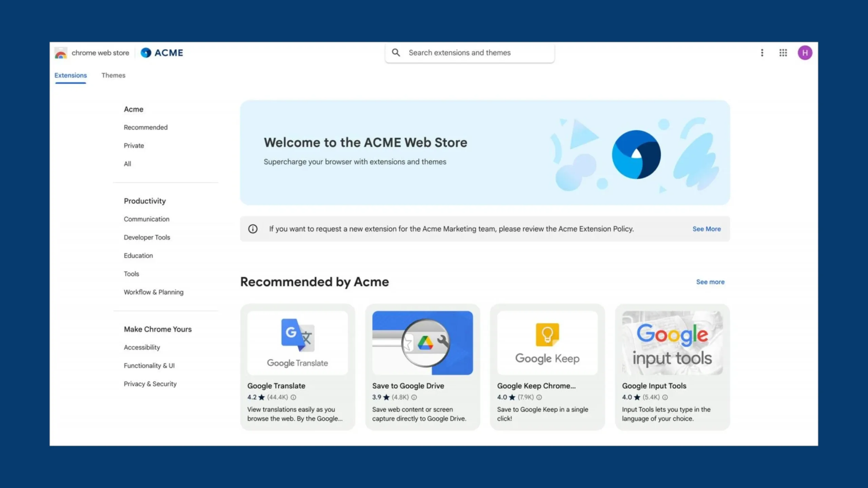Click the Save to Google Drive extension title
Viewport: 868px width, 488px height.
[x=408, y=386]
